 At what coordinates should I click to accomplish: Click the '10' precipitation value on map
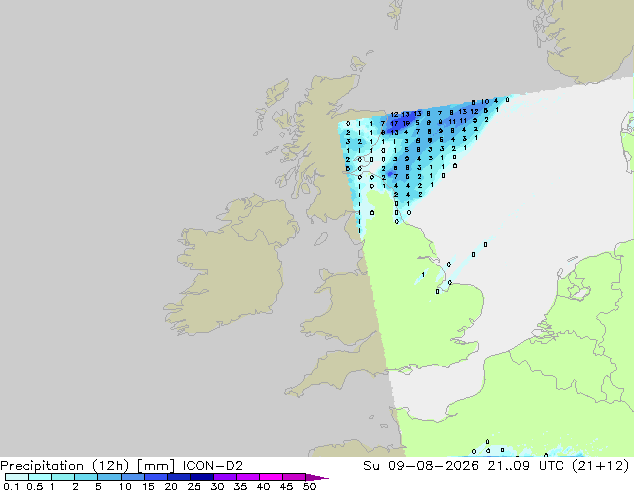point(485,101)
